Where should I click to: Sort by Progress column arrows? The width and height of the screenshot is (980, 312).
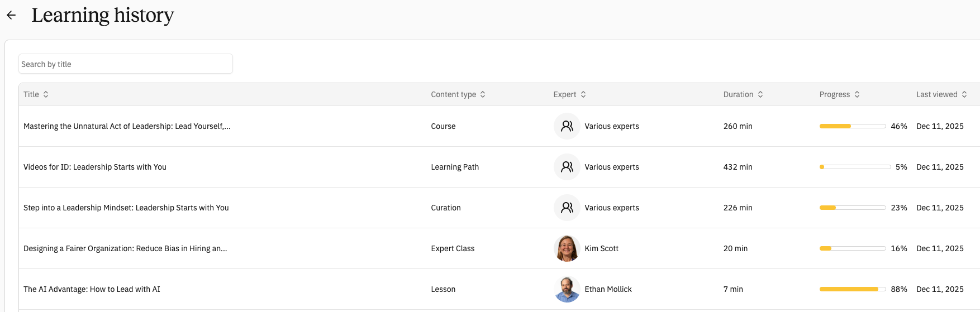click(857, 94)
